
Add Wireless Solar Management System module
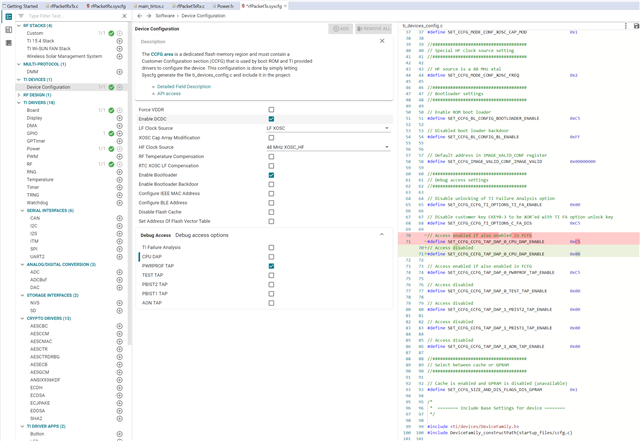[x=120, y=56]
